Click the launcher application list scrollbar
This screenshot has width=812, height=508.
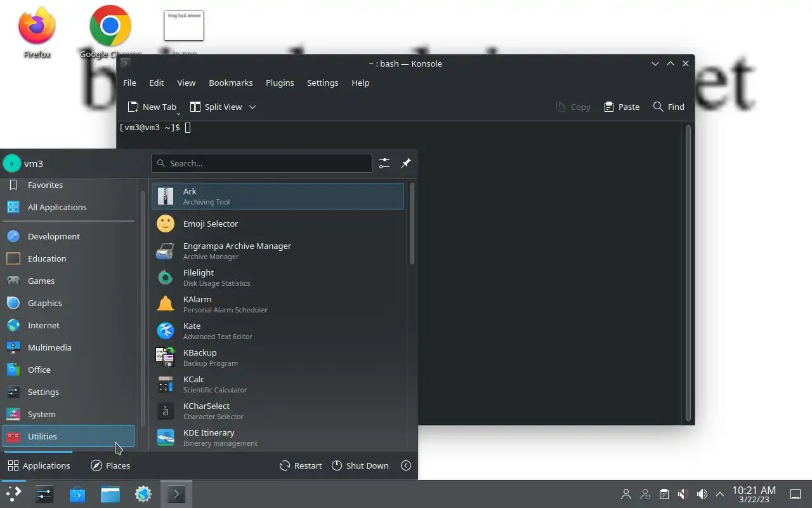pyautogui.click(x=412, y=224)
